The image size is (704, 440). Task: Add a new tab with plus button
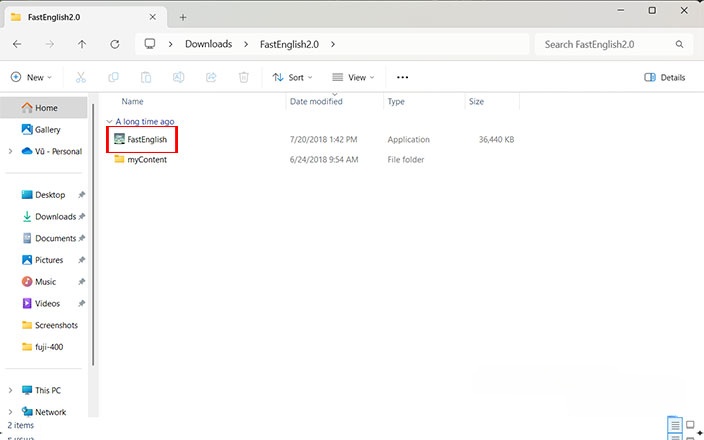click(183, 18)
